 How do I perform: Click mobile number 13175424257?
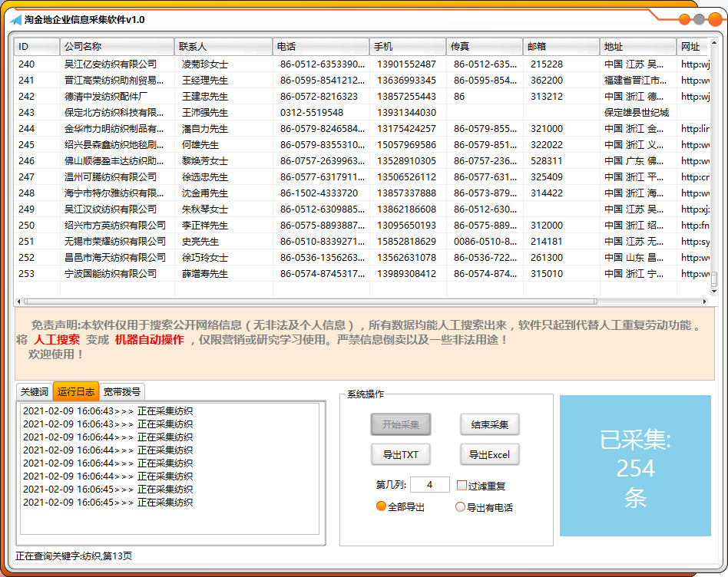pos(406,128)
